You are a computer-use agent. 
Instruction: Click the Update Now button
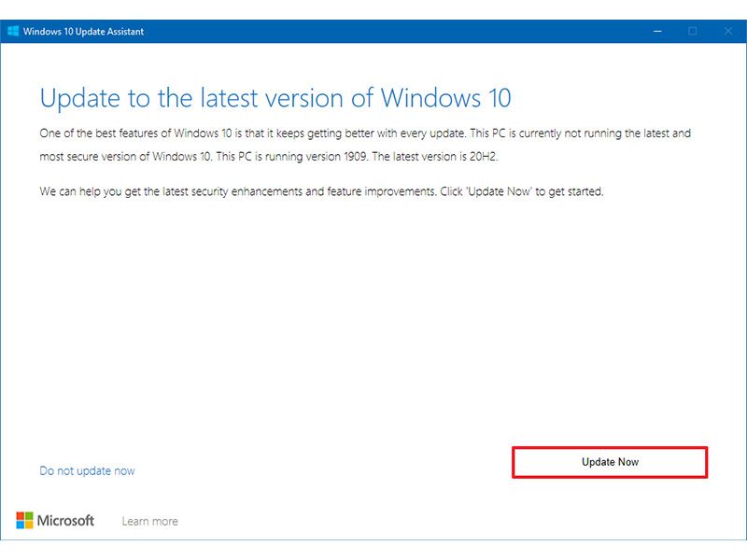[610, 462]
